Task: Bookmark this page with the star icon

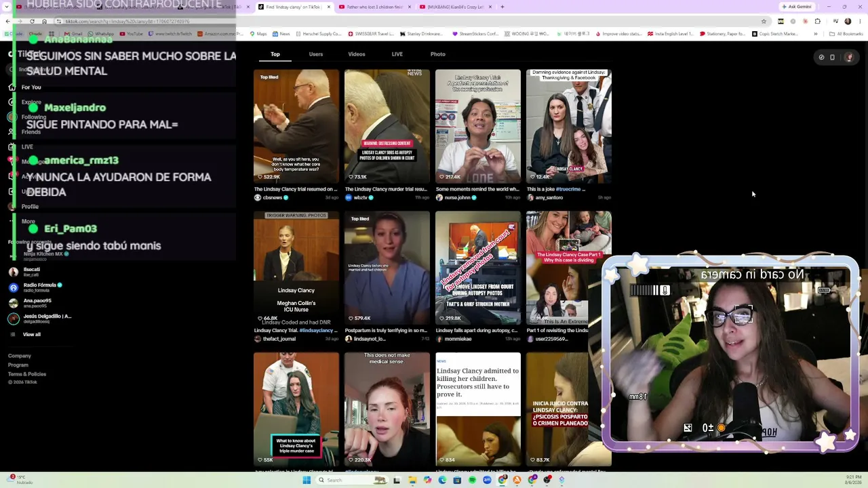Action: pos(764,21)
